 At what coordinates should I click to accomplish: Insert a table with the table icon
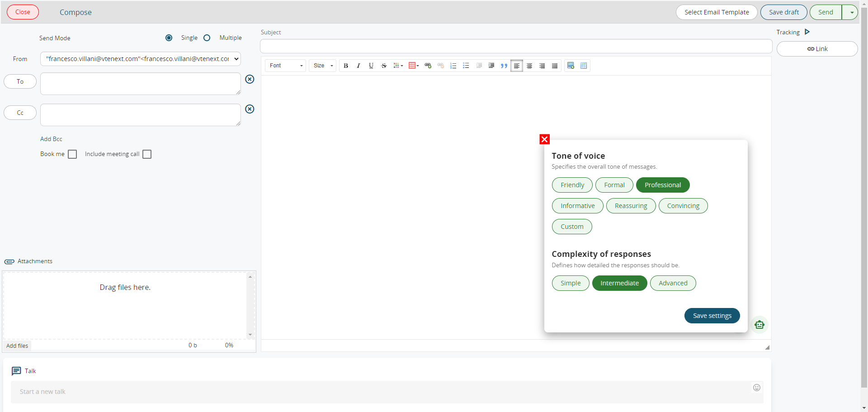(584, 66)
